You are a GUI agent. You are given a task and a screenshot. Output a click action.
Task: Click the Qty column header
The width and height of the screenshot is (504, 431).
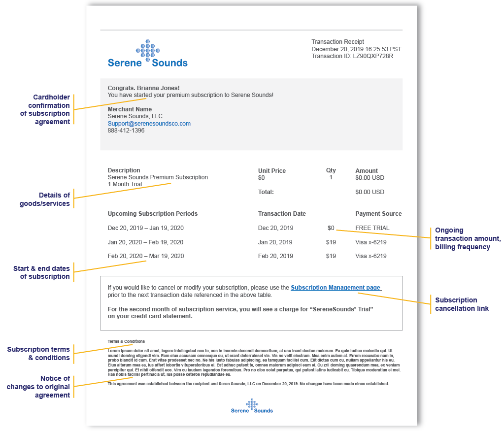tap(331, 170)
